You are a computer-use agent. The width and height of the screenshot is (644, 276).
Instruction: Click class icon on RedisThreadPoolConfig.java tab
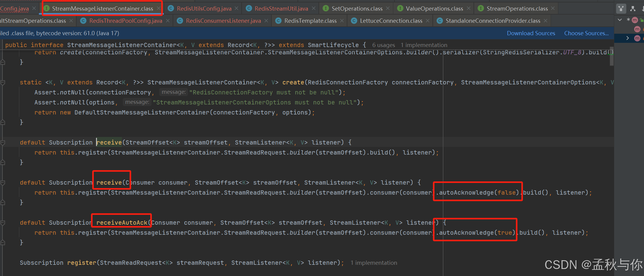(x=83, y=21)
